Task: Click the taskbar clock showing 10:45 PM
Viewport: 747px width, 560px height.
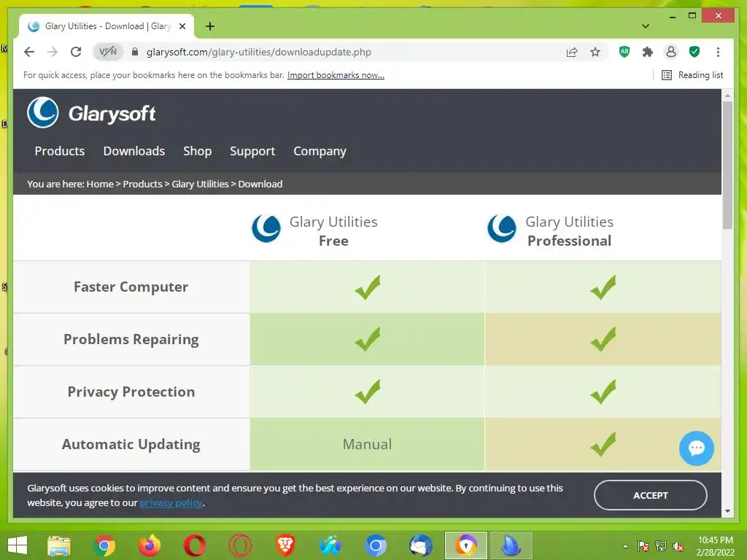Action: (x=715, y=545)
